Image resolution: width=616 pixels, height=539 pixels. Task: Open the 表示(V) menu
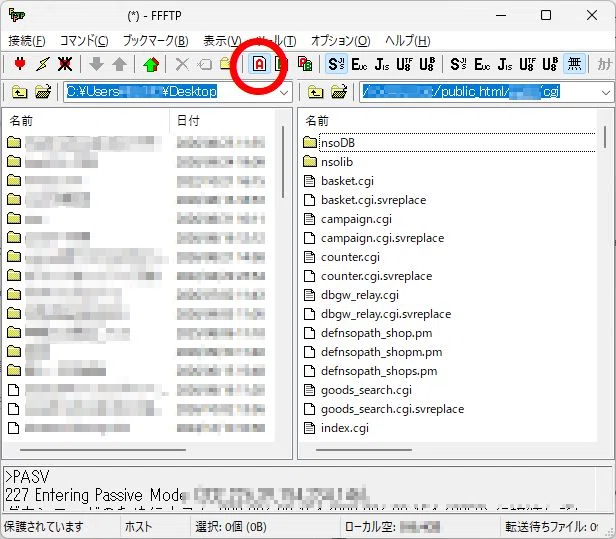222,40
